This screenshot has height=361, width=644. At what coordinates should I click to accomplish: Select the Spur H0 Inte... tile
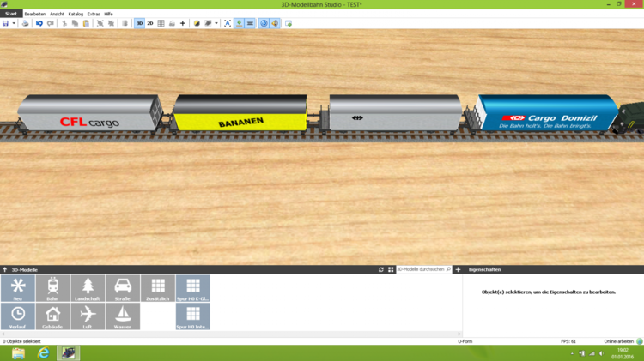pos(193,316)
